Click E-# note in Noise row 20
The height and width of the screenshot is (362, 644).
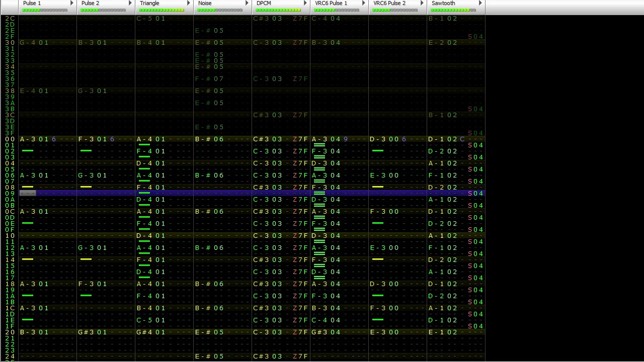tap(202, 332)
